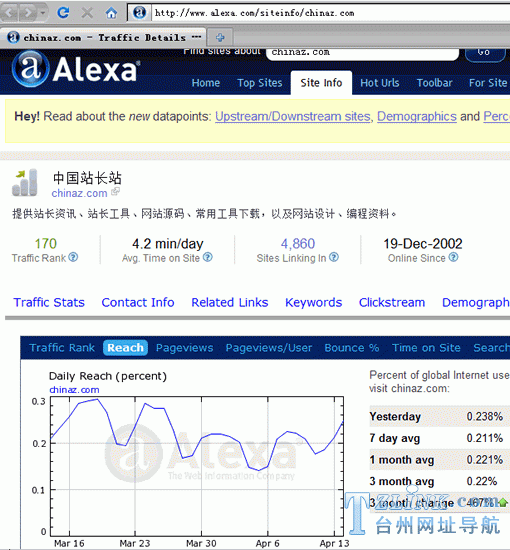510x550 pixels.
Task: Click chinaz.com legend label above the chart
Action: (74, 390)
